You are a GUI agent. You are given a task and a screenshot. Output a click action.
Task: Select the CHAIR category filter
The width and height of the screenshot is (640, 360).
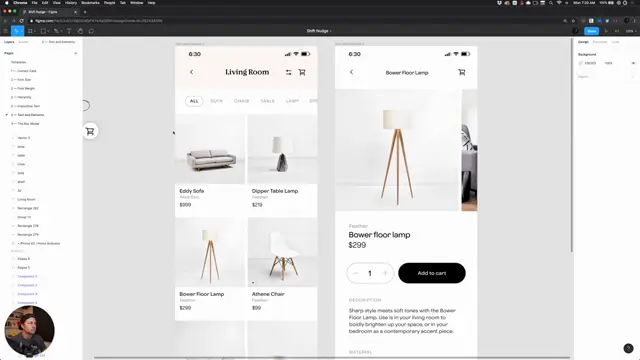(241, 101)
